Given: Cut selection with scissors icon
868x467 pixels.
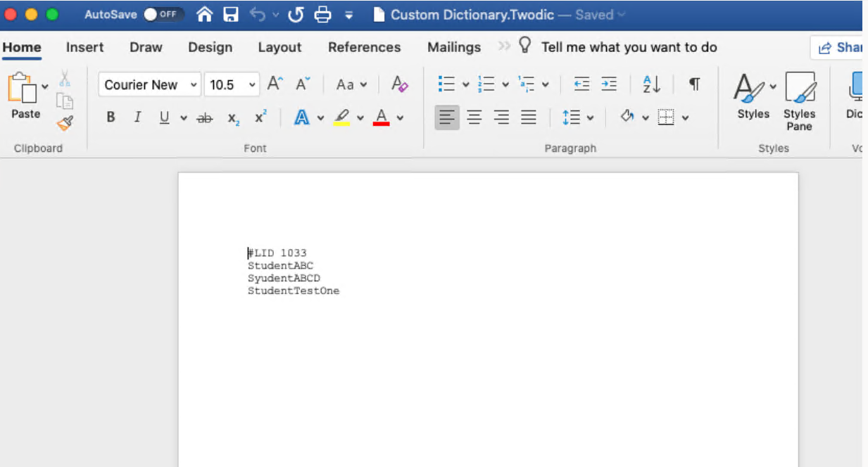Looking at the screenshot, I should (x=65, y=77).
